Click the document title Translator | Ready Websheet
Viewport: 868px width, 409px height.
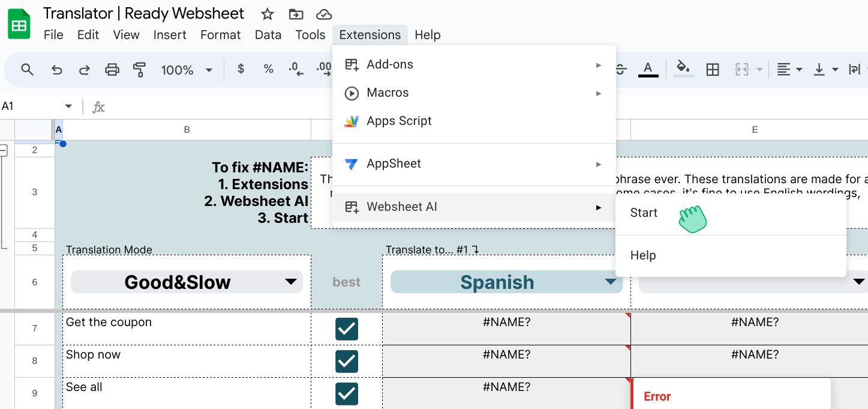(x=144, y=14)
